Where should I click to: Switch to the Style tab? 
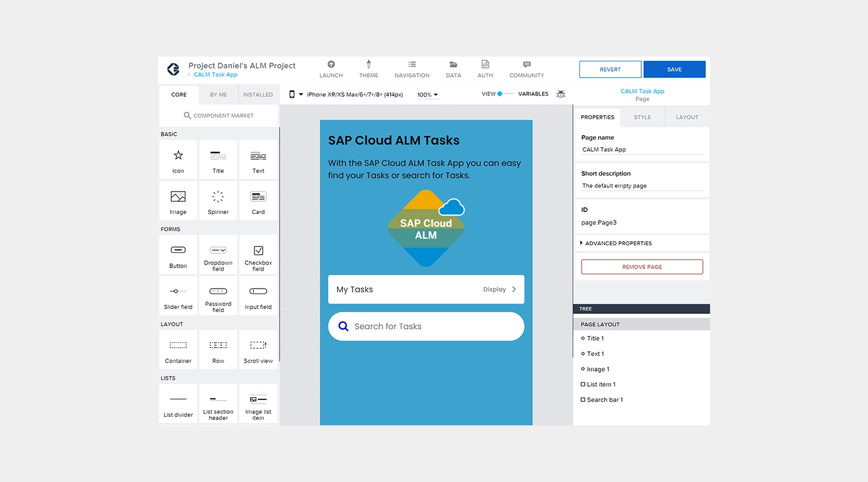(x=643, y=117)
